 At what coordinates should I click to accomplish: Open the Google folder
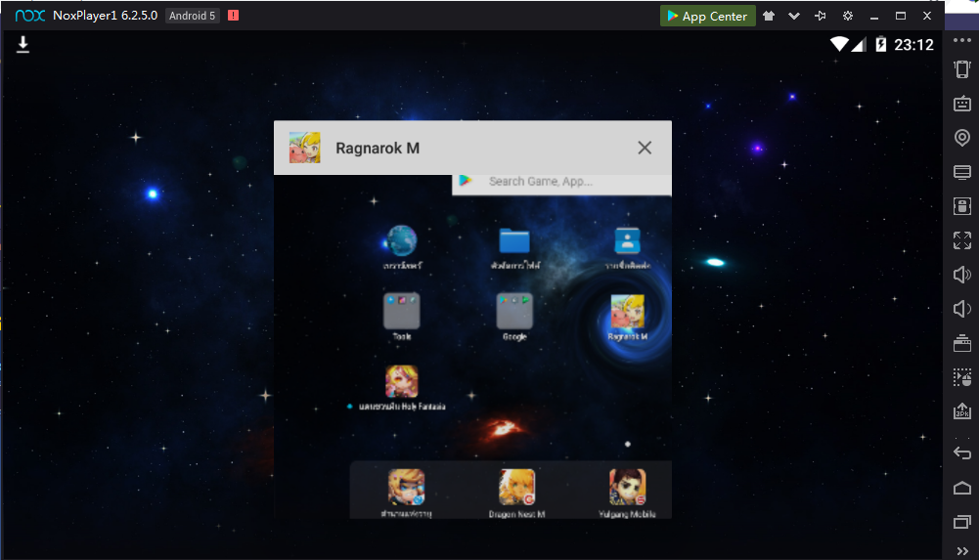(x=514, y=311)
